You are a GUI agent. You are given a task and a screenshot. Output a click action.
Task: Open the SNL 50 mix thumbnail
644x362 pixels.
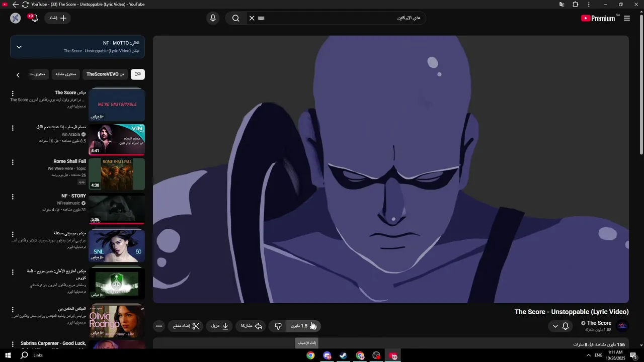[x=117, y=246]
